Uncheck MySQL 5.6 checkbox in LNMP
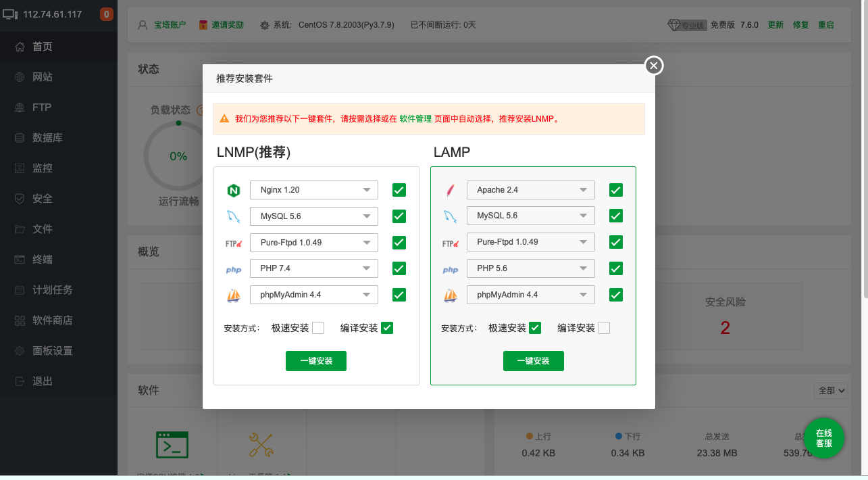868x480 pixels. 399,216
